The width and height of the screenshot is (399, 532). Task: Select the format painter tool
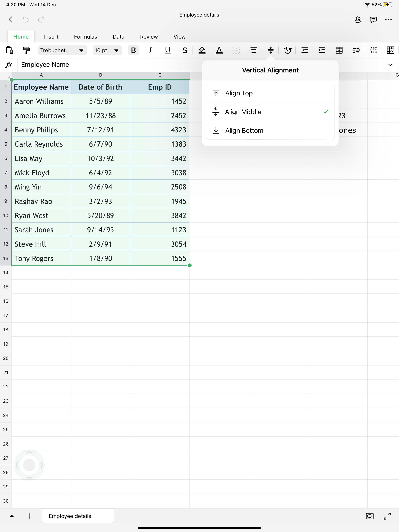point(26,50)
